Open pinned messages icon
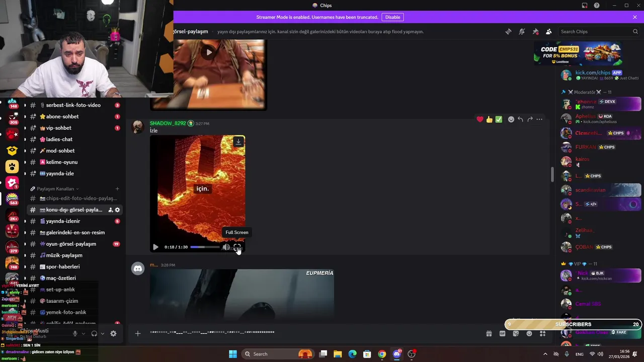 point(535,32)
